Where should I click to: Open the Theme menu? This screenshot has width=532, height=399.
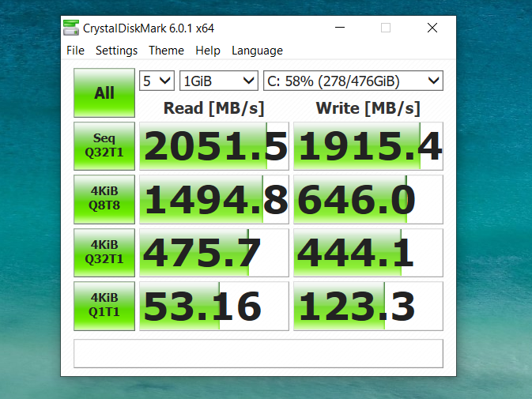[x=166, y=51]
